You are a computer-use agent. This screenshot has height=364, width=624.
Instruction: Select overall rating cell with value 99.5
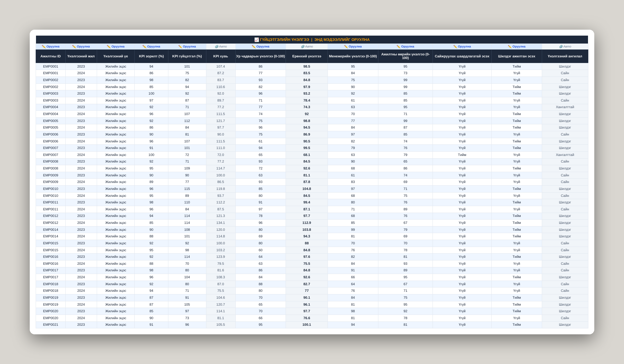307,148
